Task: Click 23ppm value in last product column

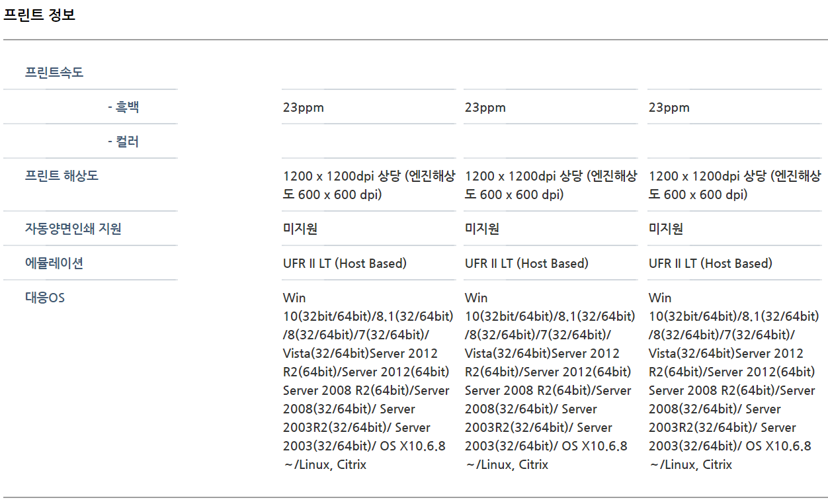Action: pos(669,107)
